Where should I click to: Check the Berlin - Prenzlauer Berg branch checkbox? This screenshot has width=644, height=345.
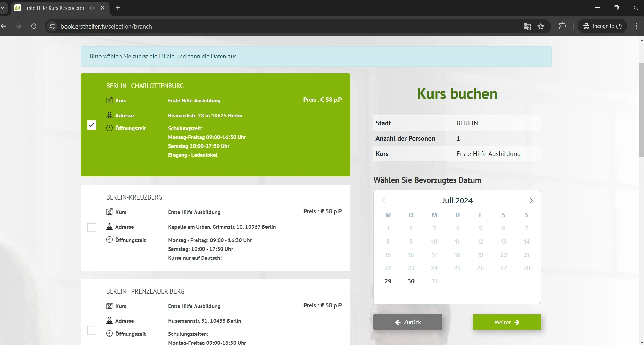(92, 330)
